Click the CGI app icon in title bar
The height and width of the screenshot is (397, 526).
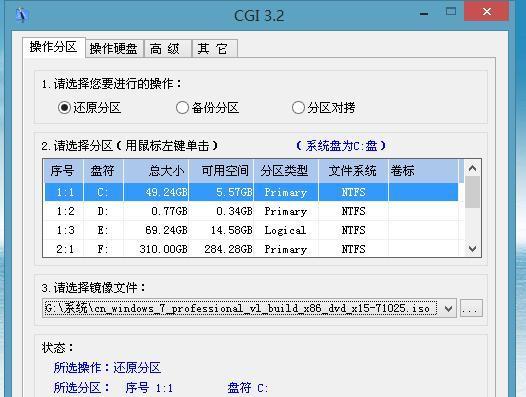(x=22, y=15)
